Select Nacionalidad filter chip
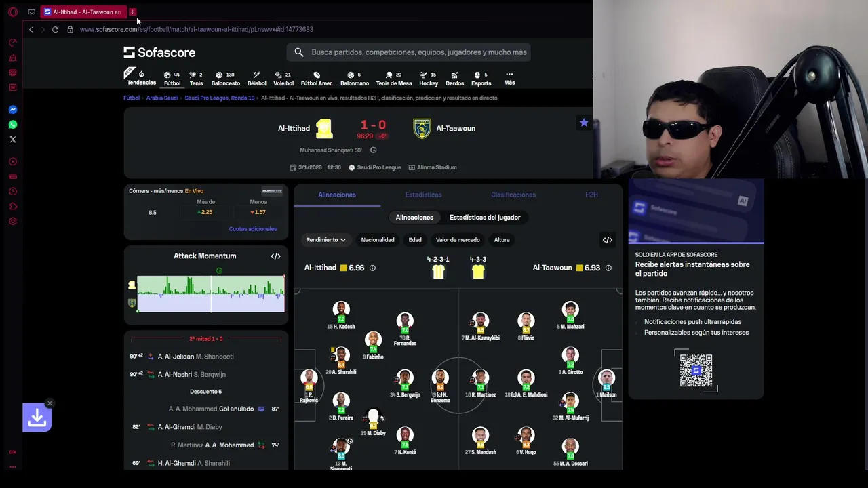Image resolution: width=868 pixels, height=488 pixels. (x=378, y=240)
